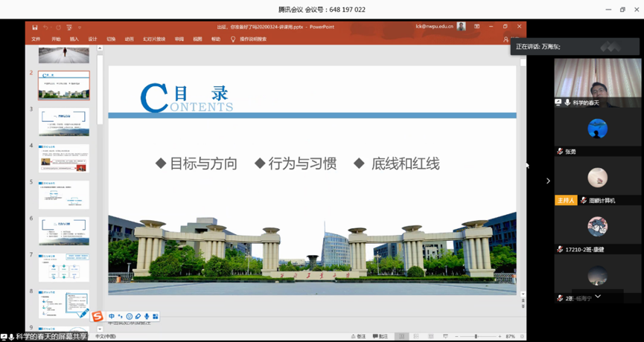The width and height of the screenshot is (644, 342).
Task: Click the Save icon in PowerPoint title bar
Action: (34, 28)
